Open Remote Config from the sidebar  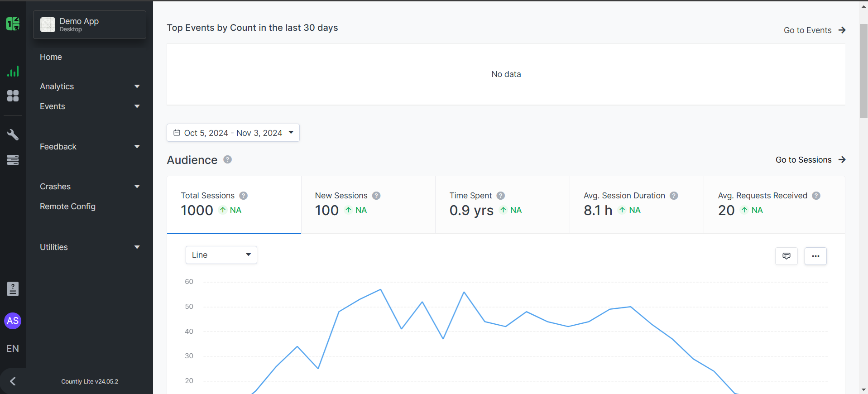(x=68, y=207)
